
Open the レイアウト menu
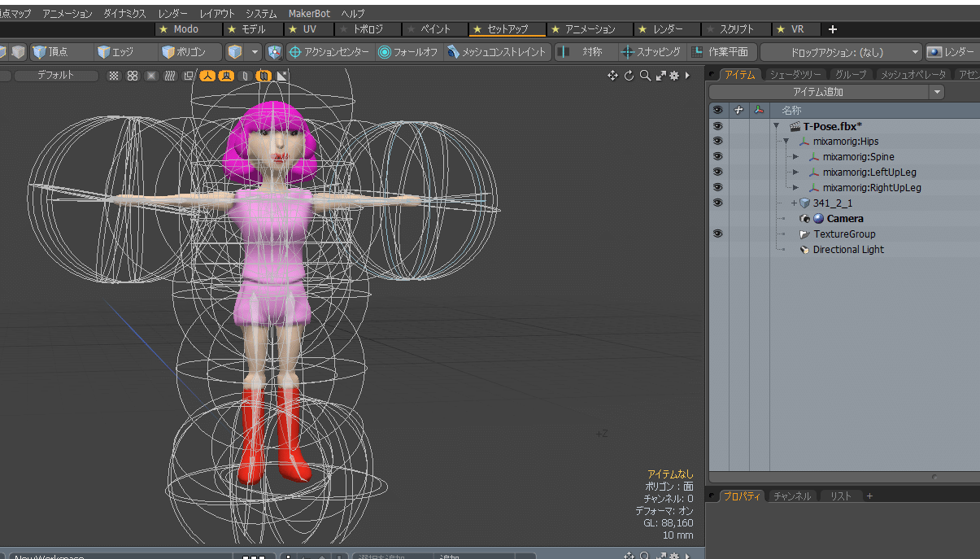[x=217, y=14]
